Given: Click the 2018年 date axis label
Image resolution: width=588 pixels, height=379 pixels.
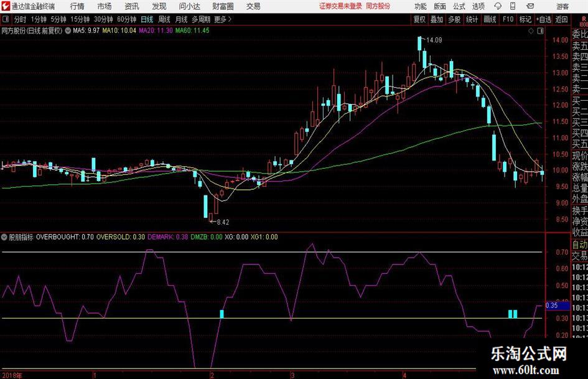Looking at the screenshot, I should click(12, 375).
